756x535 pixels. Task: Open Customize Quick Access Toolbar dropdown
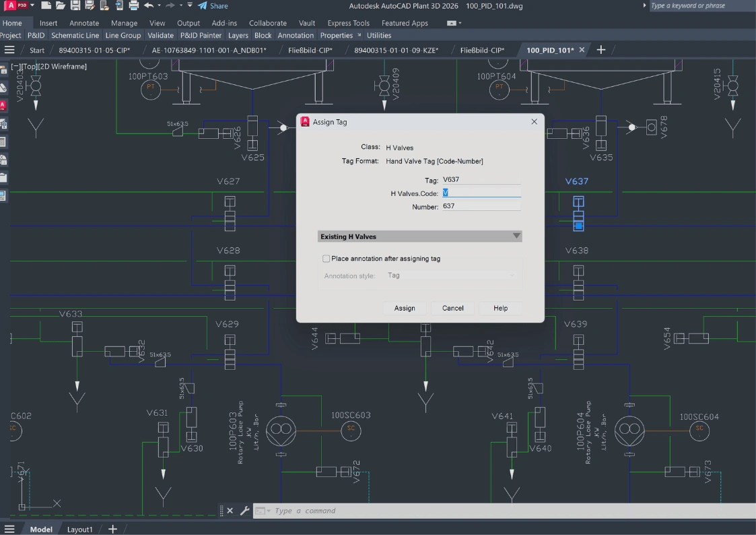pos(190,6)
